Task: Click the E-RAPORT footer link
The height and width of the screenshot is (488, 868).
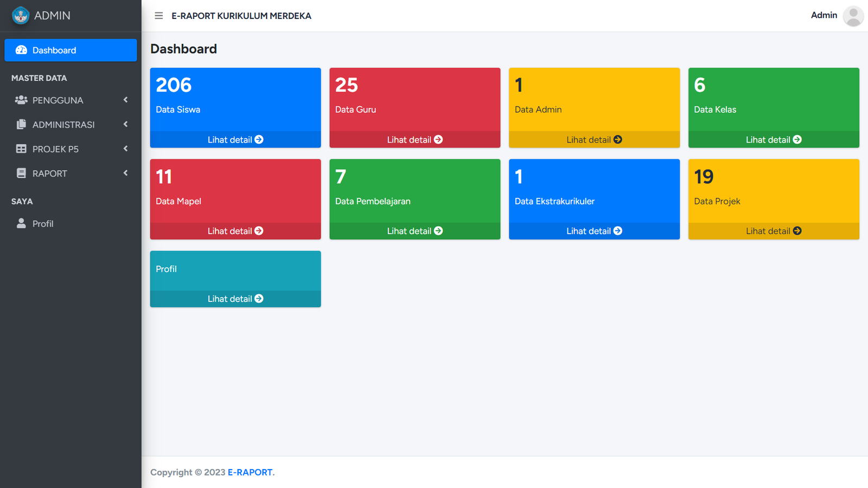Action: pyautogui.click(x=250, y=472)
